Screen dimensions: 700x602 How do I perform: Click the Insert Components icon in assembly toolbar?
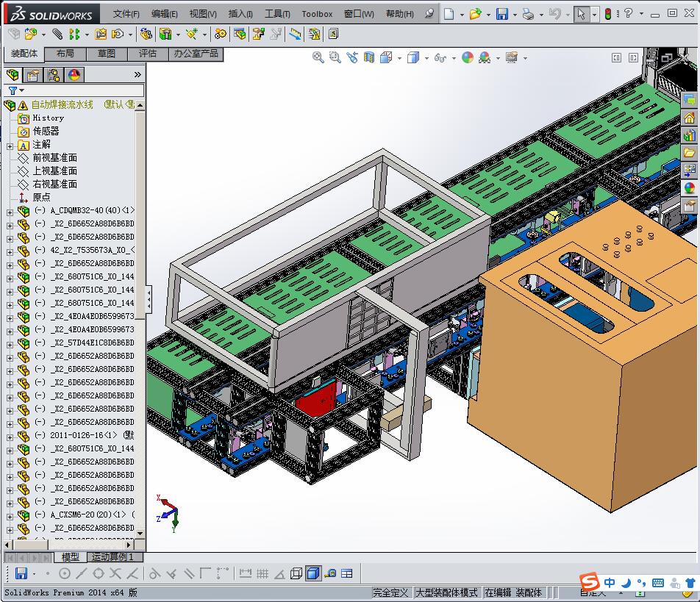tap(30, 34)
